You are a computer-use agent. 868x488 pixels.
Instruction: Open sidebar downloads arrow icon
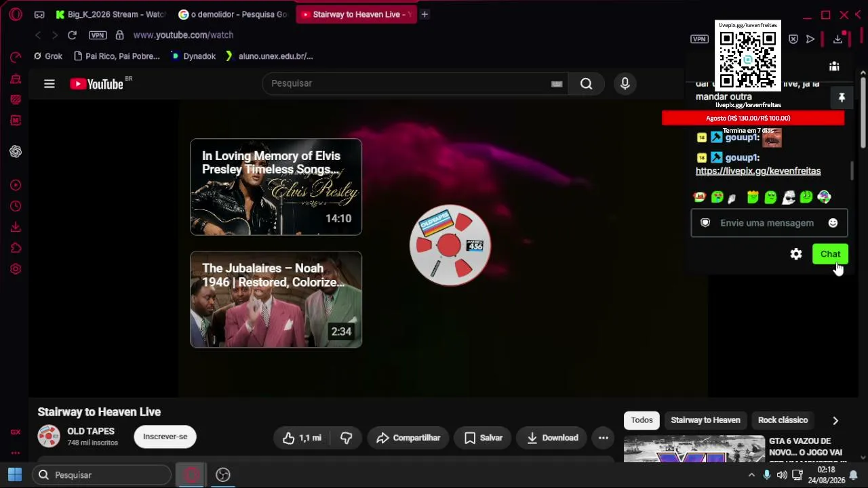pos(16,227)
